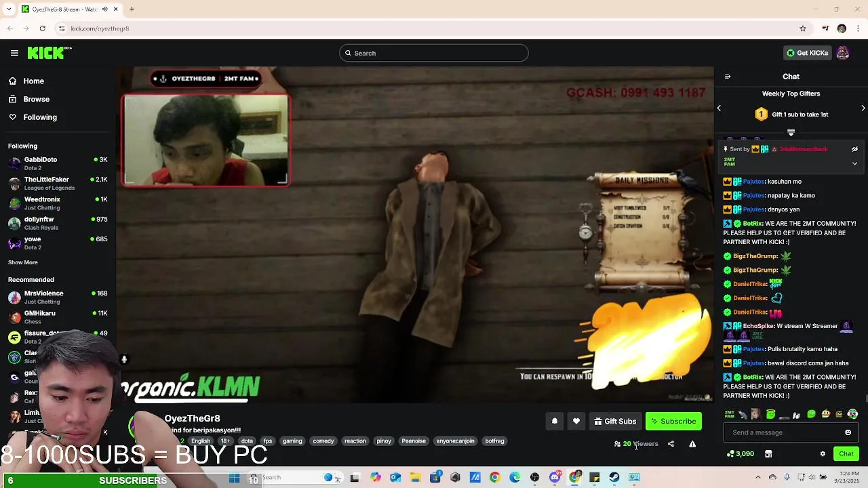Image resolution: width=868 pixels, height=488 pixels.
Task: Click the comedy tag
Action: [323, 441]
